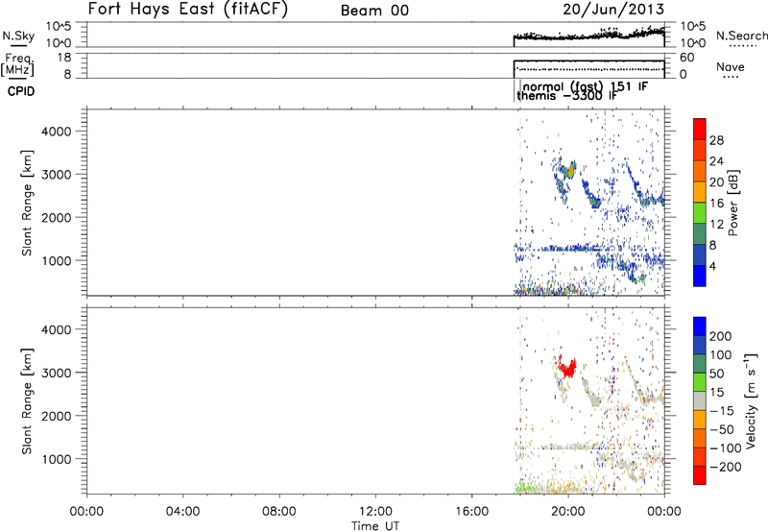Click the "Nave" legend label
This screenshot has height=532, width=768.
[731, 66]
